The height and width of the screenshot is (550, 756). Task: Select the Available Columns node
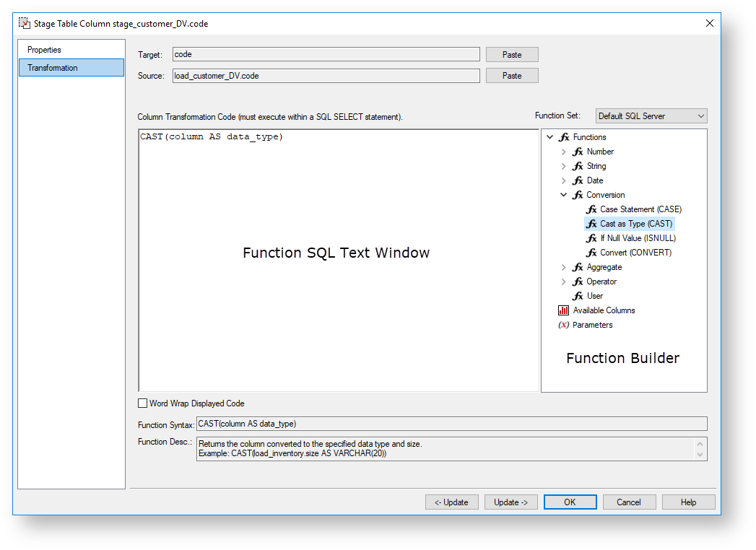pos(604,311)
